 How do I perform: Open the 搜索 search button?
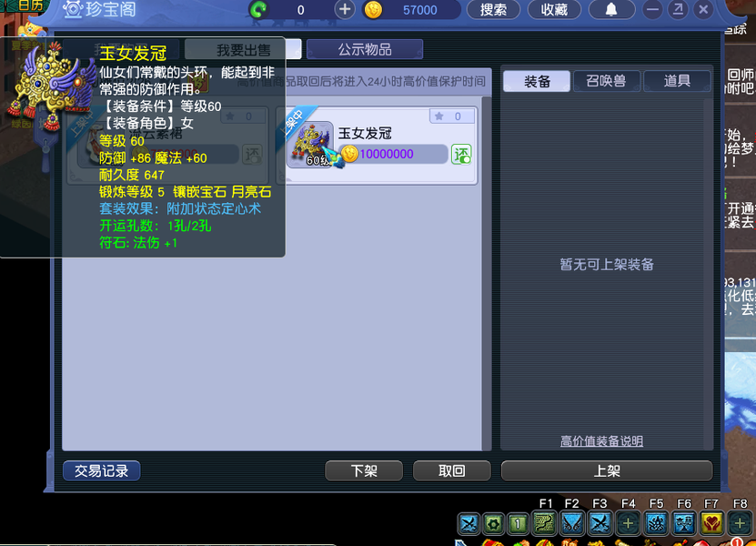pos(493,10)
